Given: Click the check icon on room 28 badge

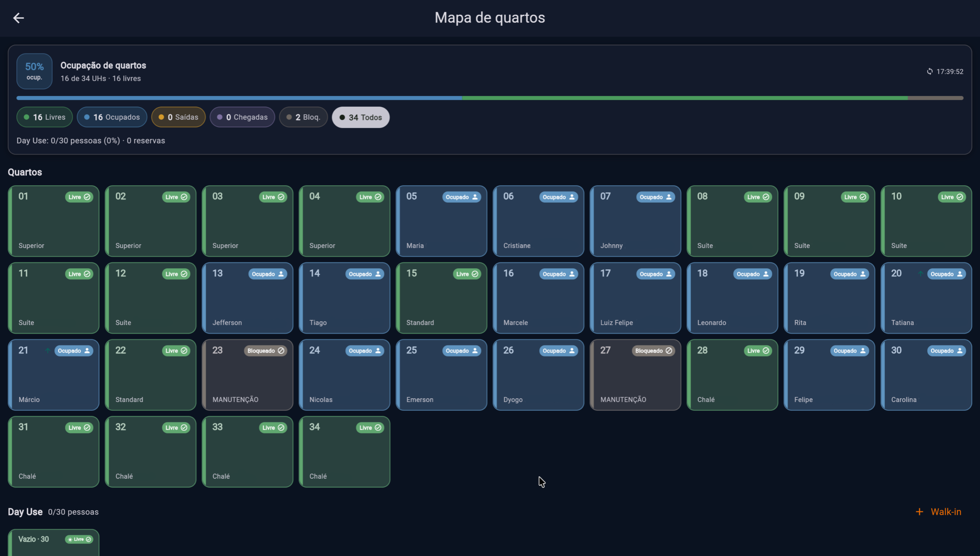Looking at the screenshot, I should tap(765, 351).
